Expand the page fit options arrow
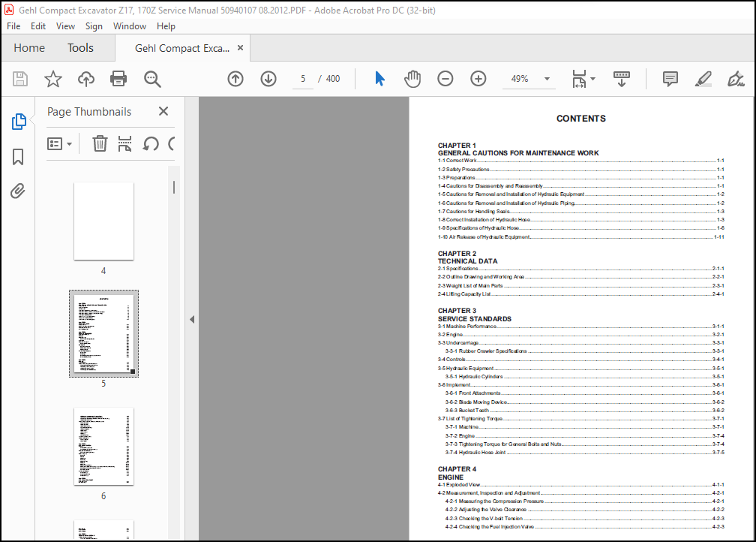 (x=593, y=79)
